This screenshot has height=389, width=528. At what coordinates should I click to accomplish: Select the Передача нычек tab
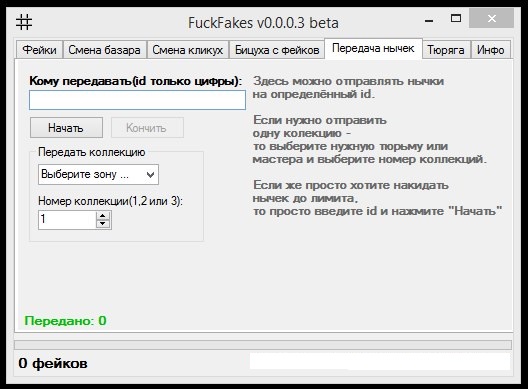pyautogui.click(x=373, y=48)
